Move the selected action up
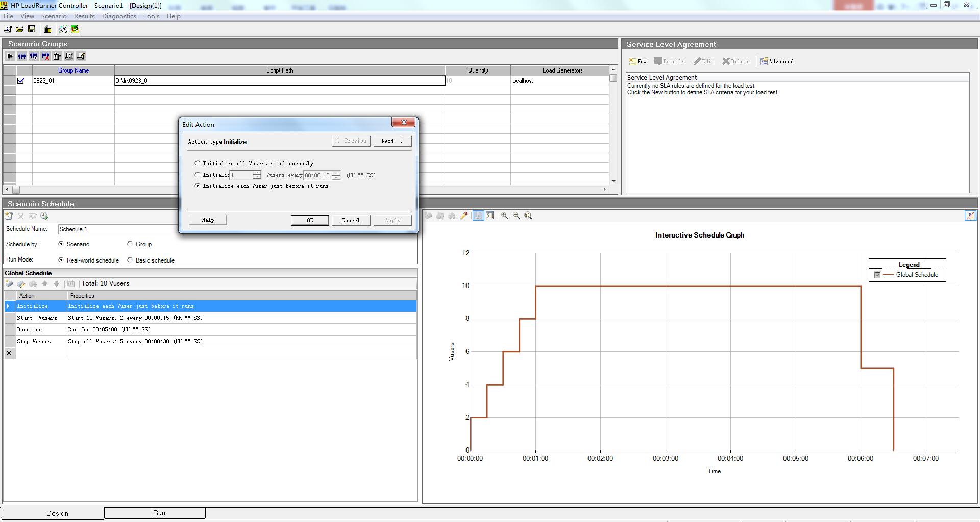Viewport: 980px width, 522px height. click(45, 283)
